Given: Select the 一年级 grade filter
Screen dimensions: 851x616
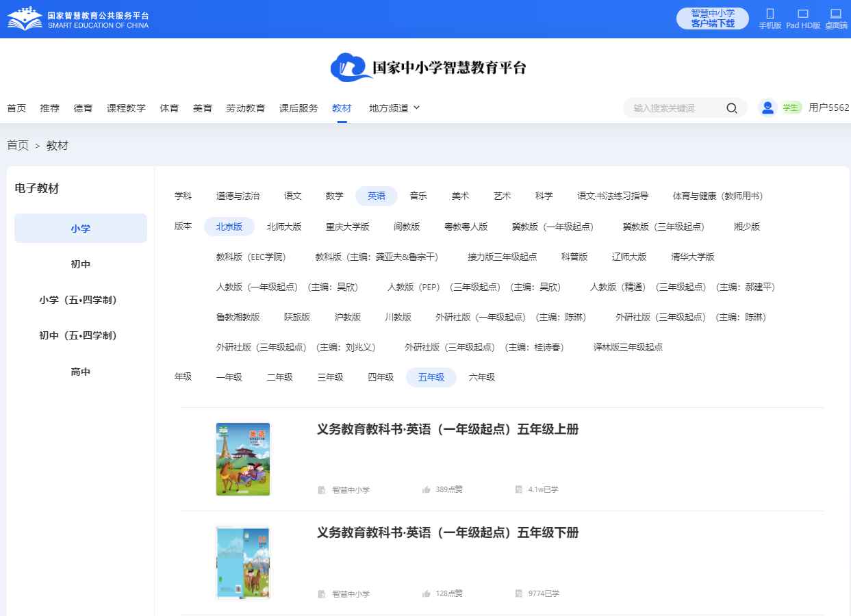Looking at the screenshot, I should [x=229, y=377].
